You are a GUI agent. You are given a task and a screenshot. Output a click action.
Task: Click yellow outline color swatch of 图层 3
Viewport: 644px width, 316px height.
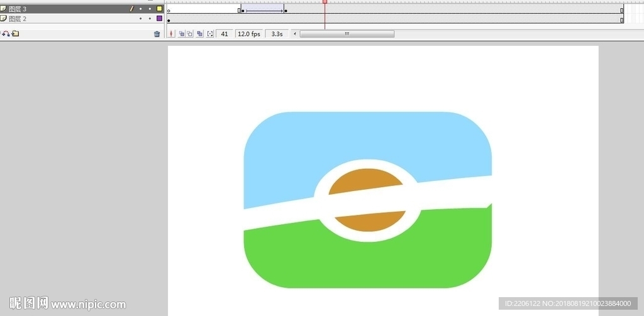159,8
